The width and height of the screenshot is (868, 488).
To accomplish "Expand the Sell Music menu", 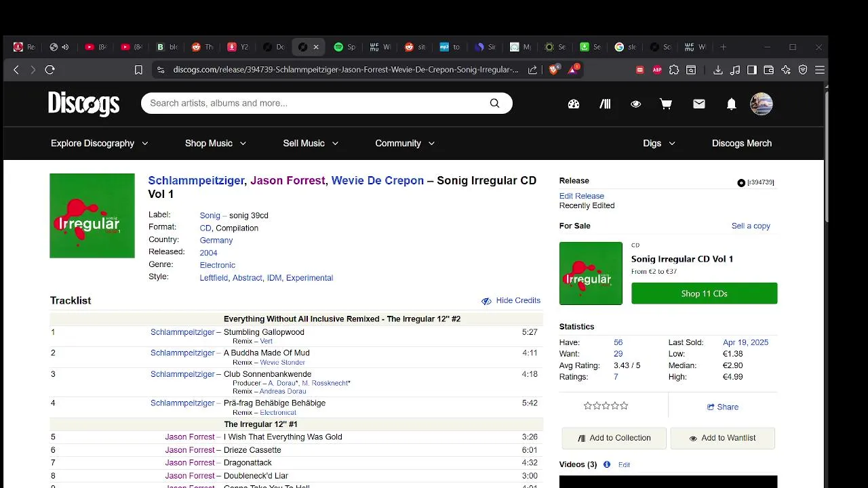I will pos(311,143).
